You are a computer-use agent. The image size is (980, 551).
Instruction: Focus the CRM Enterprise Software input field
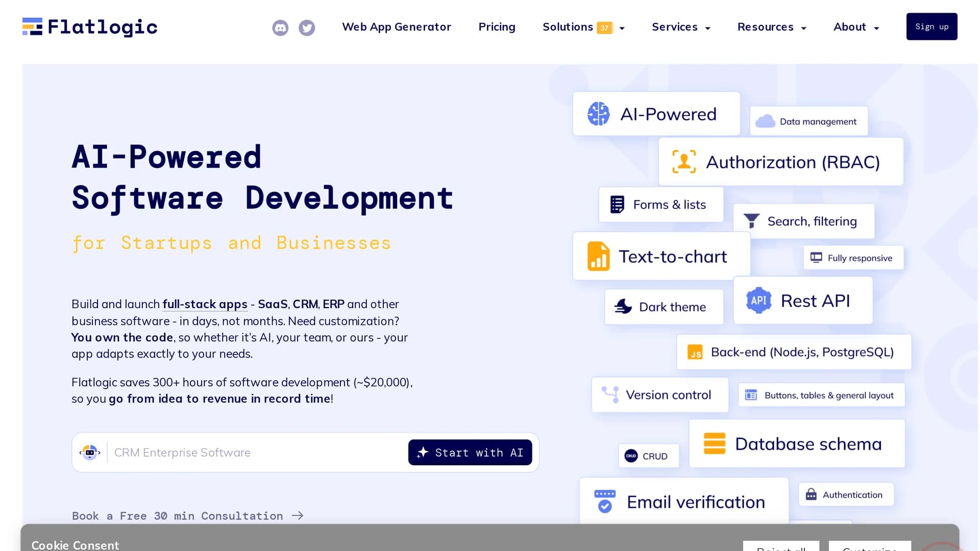258,453
